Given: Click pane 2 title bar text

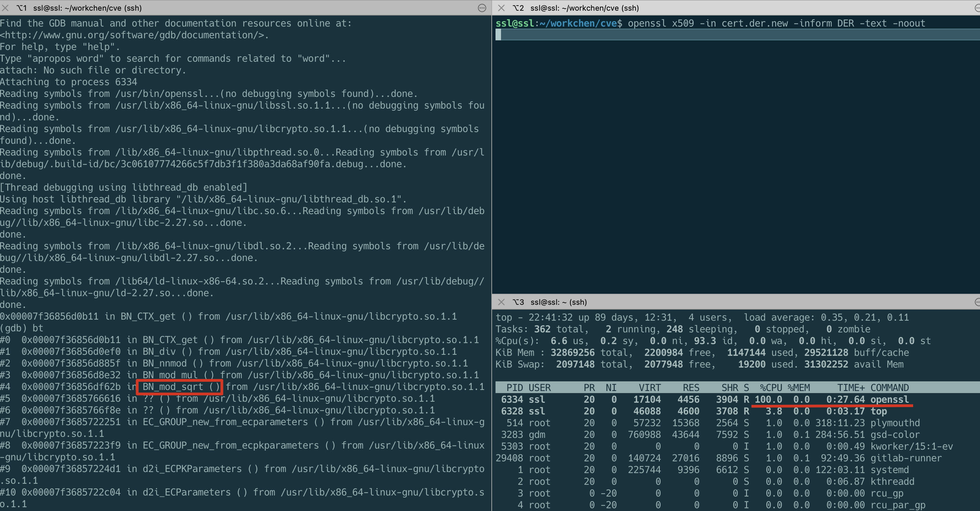Looking at the screenshot, I should point(584,8).
